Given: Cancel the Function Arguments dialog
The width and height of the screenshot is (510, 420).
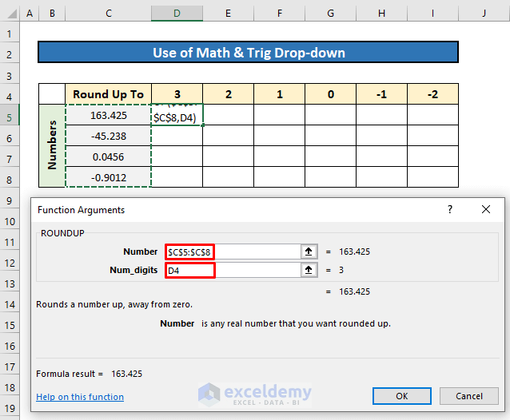Looking at the screenshot, I should pos(468,396).
